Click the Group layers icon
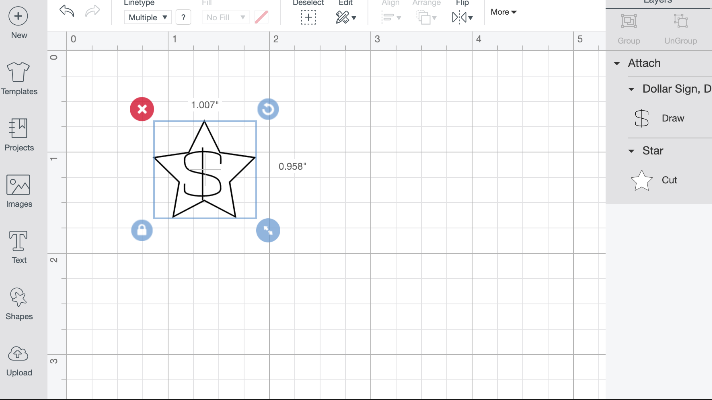The image size is (712, 400). point(629,21)
